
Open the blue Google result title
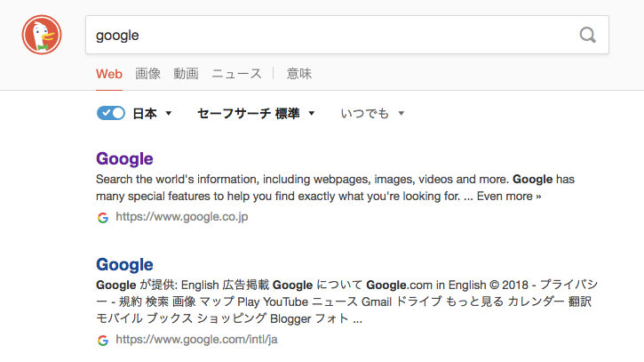[x=124, y=264]
